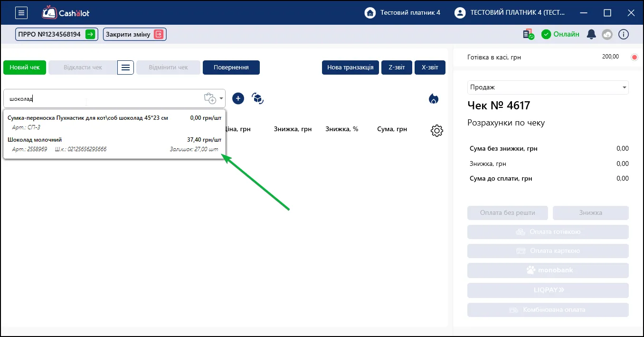Click the box refresh catalog icon

click(x=258, y=98)
